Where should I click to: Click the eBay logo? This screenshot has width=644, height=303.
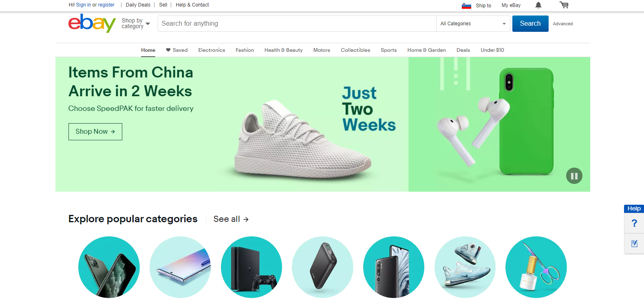pyautogui.click(x=92, y=23)
